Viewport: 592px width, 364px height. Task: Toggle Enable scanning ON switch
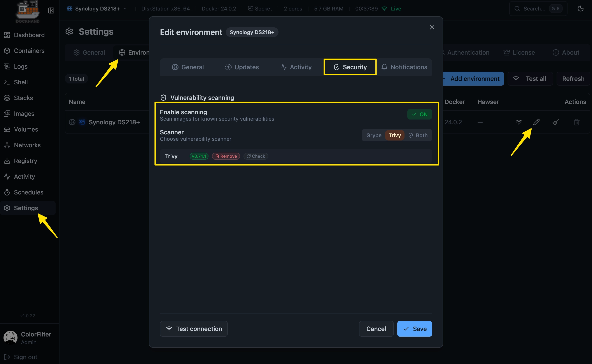(419, 114)
